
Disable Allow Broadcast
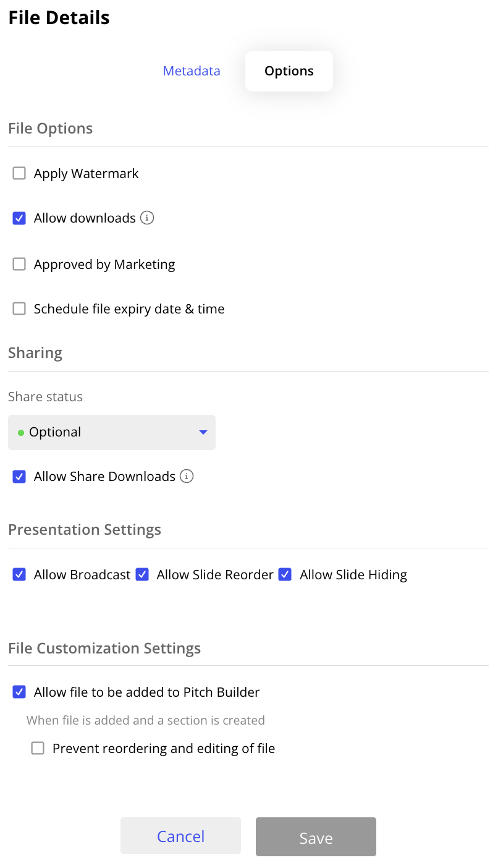click(x=19, y=574)
